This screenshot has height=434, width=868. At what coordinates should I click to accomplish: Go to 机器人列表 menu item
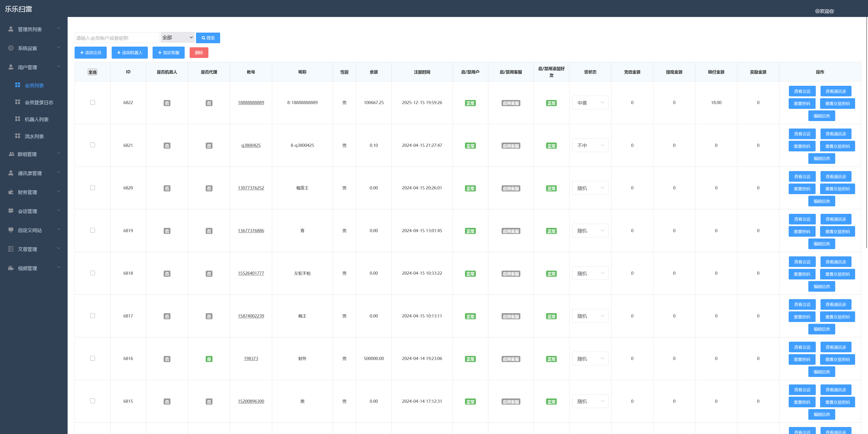[36, 119]
